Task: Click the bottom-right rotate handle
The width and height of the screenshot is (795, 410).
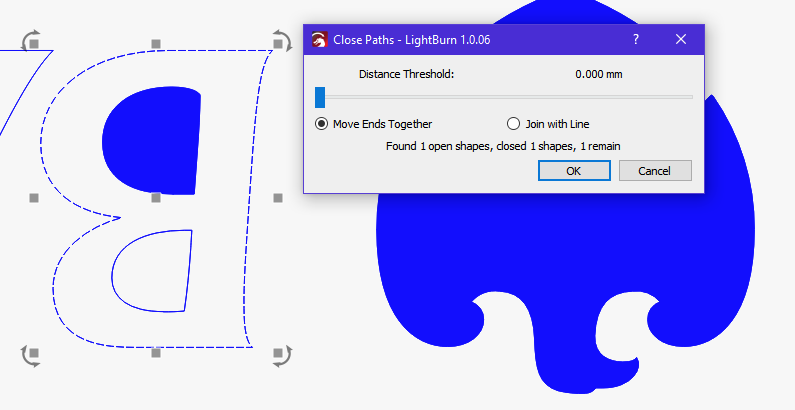Action: pos(282,355)
